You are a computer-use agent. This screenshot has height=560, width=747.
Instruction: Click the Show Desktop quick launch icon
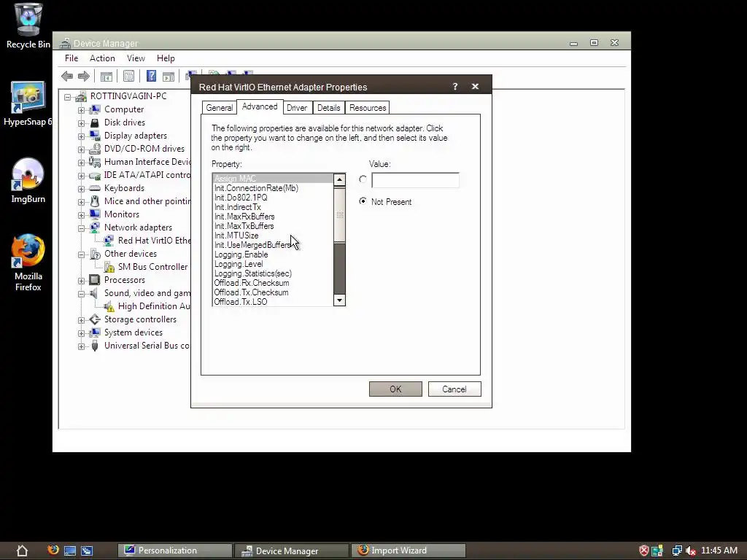[70, 551]
